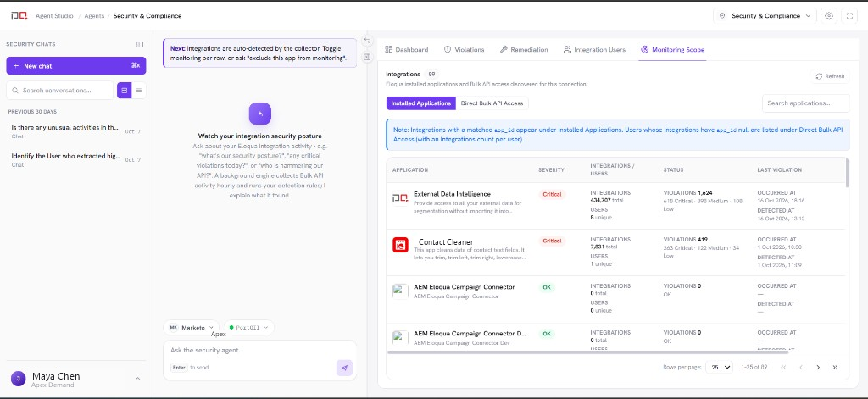Click the Status column header
The width and height of the screenshot is (868, 399).
click(x=673, y=170)
